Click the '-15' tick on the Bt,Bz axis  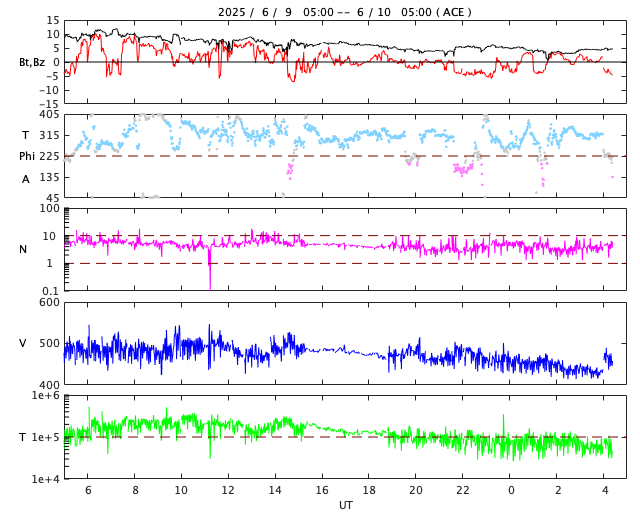(x=49, y=104)
